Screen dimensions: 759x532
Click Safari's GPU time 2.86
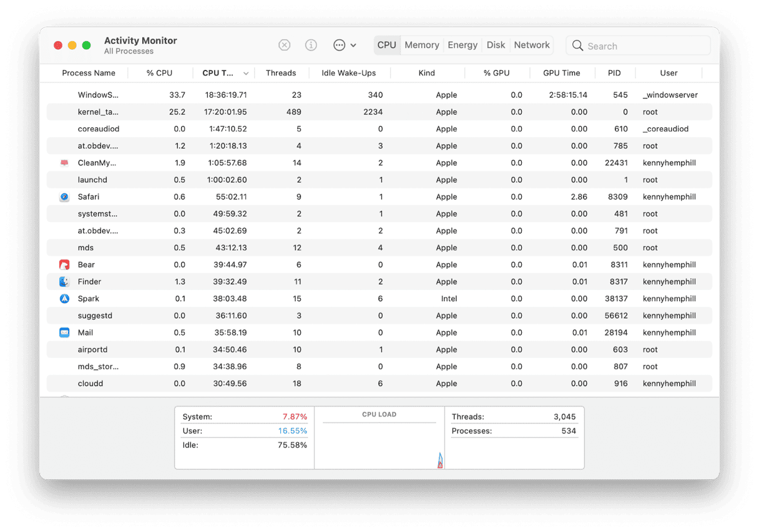click(x=579, y=196)
